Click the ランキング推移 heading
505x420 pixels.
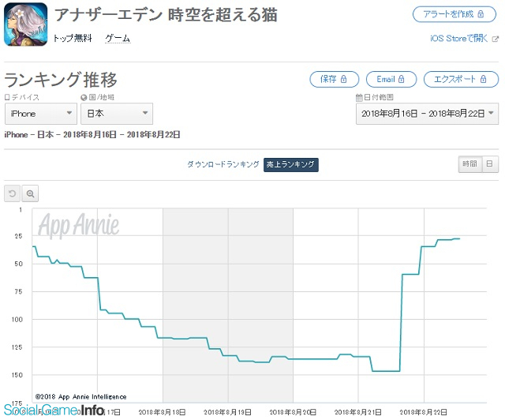[x=61, y=80]
